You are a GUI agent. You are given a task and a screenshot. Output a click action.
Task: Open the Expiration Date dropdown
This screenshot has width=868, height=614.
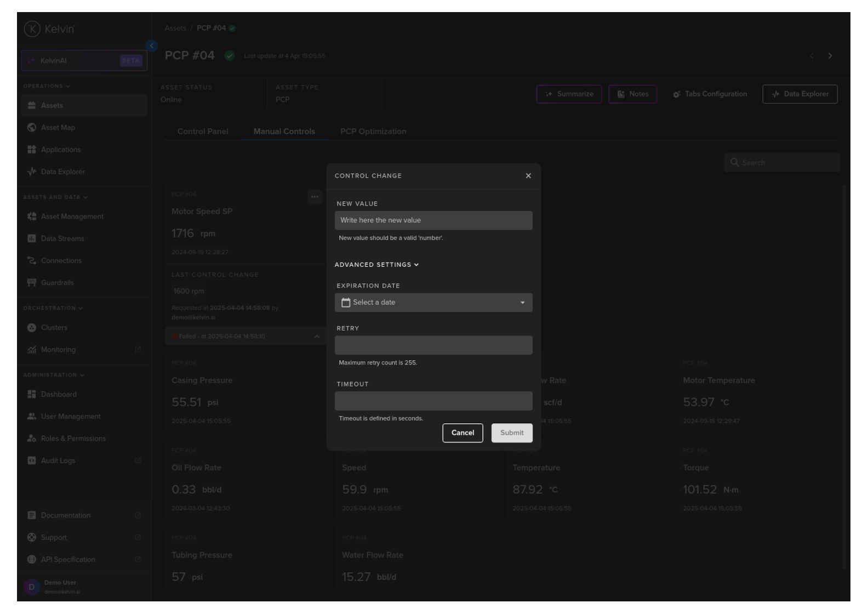tap(522, 303)
